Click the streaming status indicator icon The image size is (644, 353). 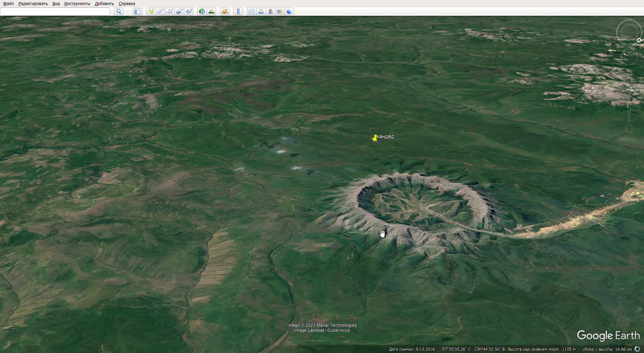[x=637, y=349]
